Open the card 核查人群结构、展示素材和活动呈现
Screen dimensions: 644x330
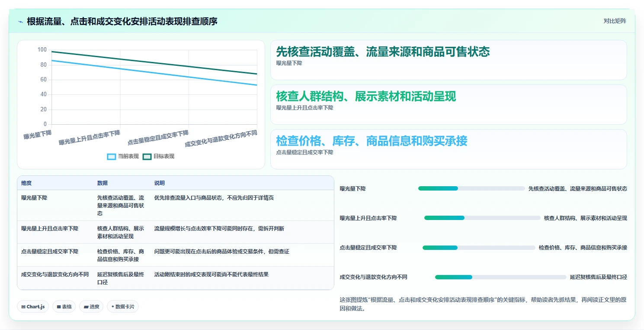pyautogui.click(x=449, y=104)
